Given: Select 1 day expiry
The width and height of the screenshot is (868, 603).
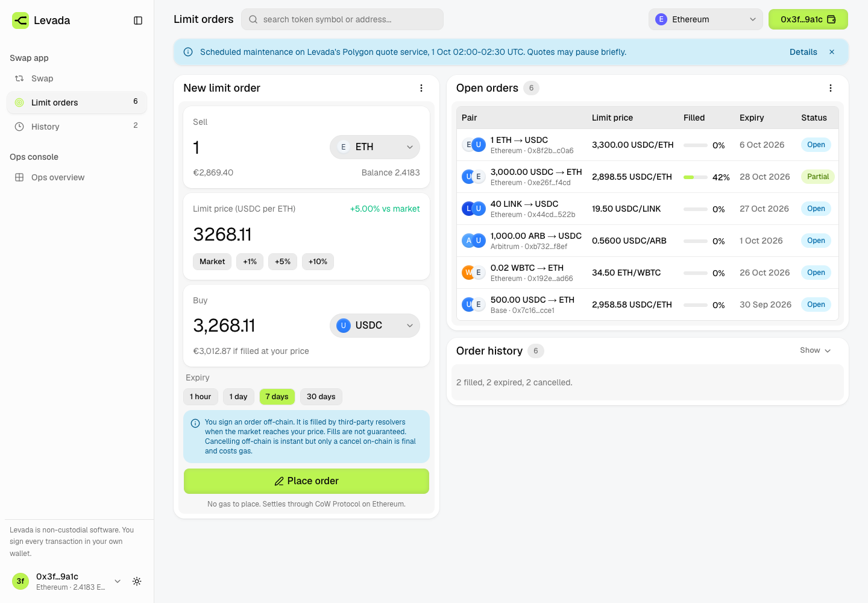Looking at the screenshot, I should point(239,397).
